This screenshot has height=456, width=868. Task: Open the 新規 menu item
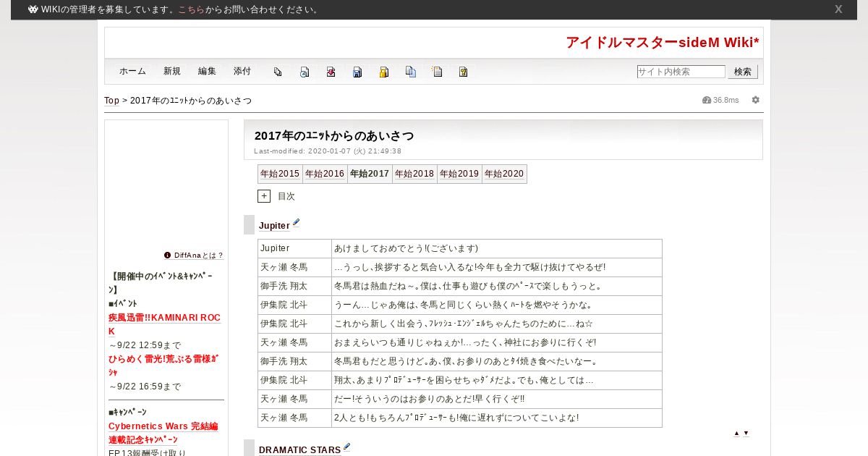pyautogui.click(x=172, y=71)
